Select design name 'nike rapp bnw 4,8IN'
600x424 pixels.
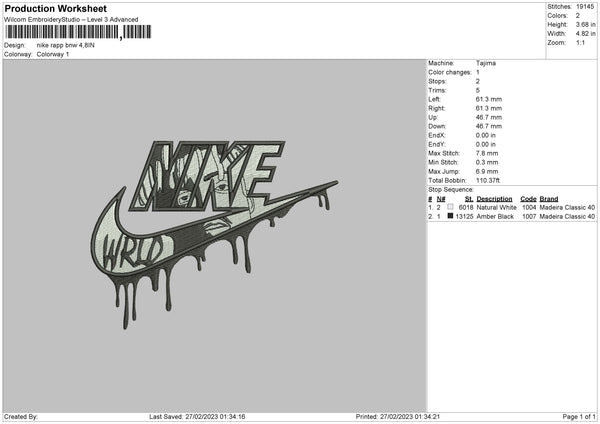(x=65, y=45)
